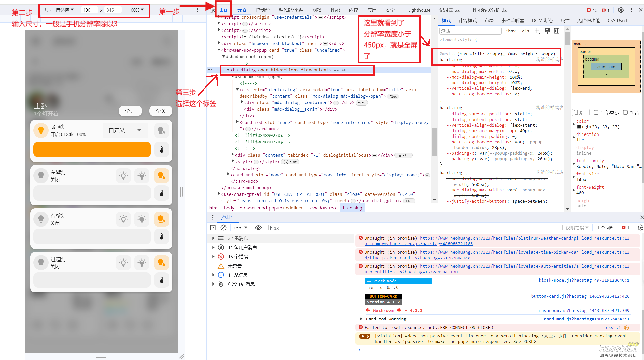This screenshot has width=644, height=360.
Task: Check the 全部显示 checkbox
Action: click(x=596, y=112)
